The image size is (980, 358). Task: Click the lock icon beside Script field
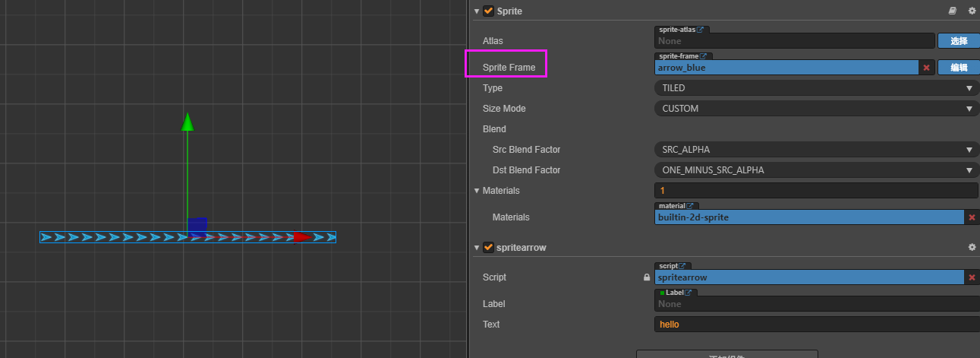(647, 277)
